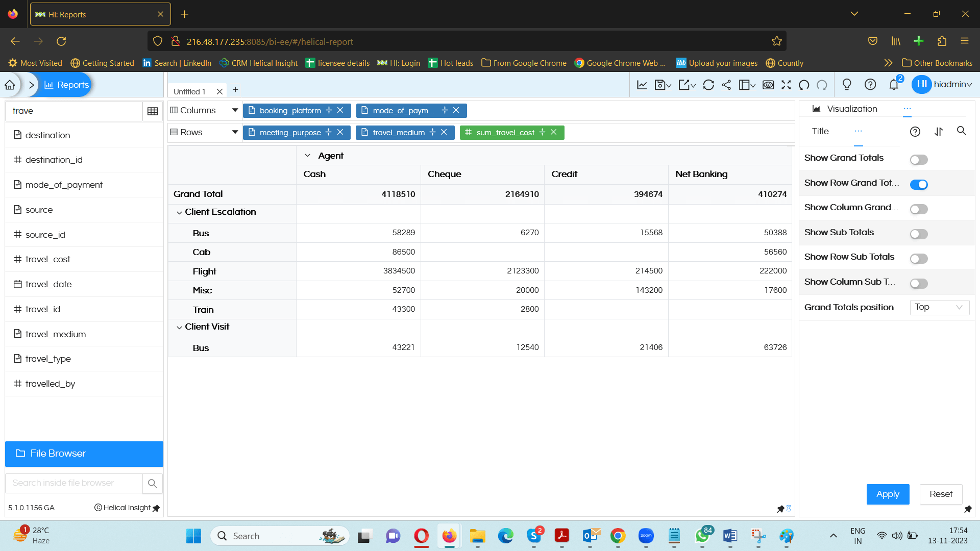
Task: Click the Reports breadcrumb button
Action: coord(66,85)
